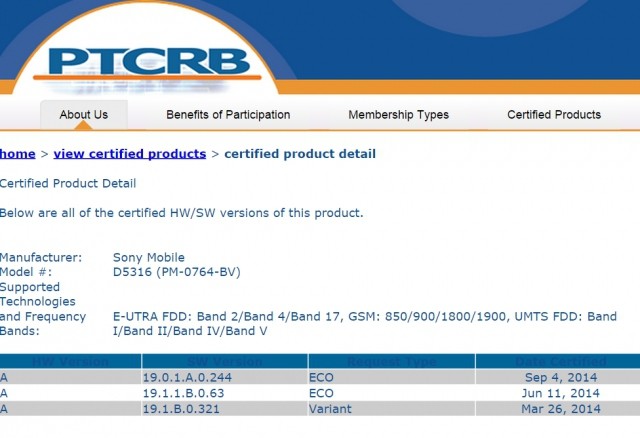
Task: Open Benefits of Participation menu
Action: pyautogui.click(x=228, y=115)
